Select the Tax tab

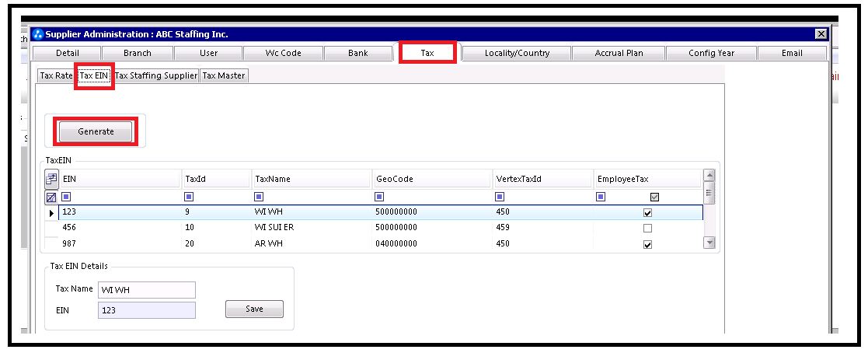[x=427, y=53]
